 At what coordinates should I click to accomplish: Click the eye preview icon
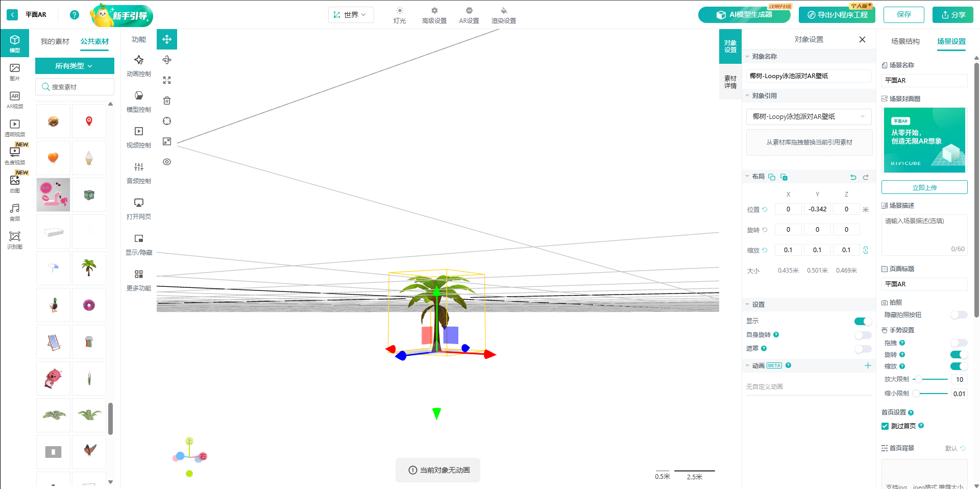pos(167,162)
